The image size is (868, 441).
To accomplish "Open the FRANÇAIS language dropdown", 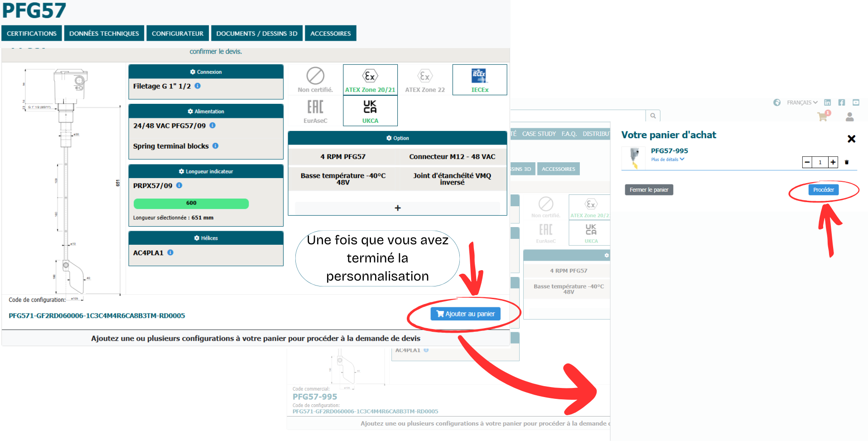I will [802, 102].
